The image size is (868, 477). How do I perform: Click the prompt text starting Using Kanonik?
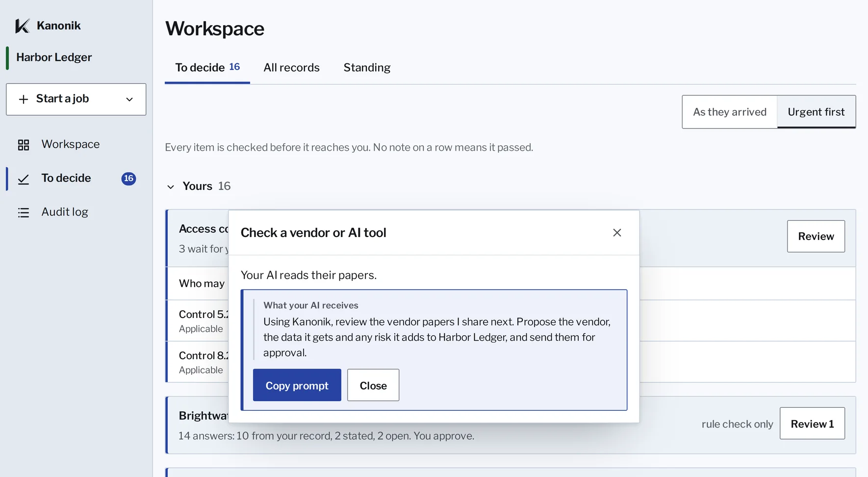tap(437, 337)
